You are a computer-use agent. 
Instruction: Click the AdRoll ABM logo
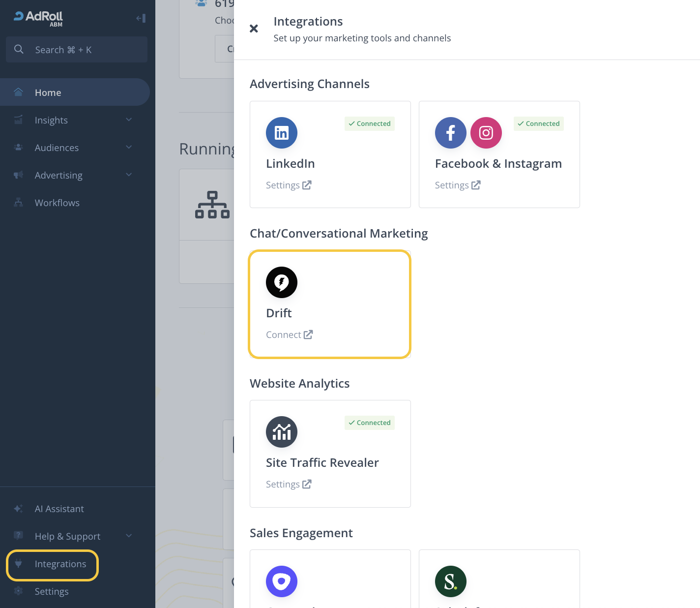pyautogui.click(x=38, y=18)
